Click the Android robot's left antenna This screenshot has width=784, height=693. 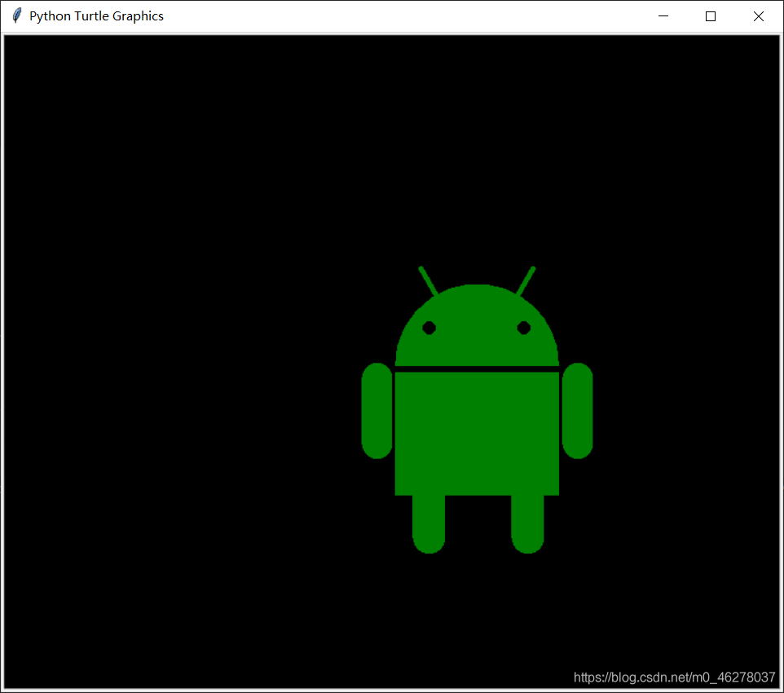[428, 280]
